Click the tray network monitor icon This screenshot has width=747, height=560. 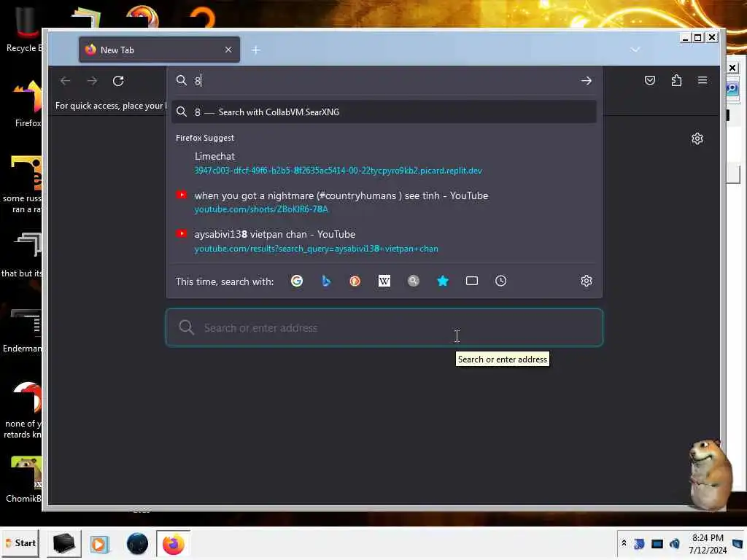click(x=657, y=544)
